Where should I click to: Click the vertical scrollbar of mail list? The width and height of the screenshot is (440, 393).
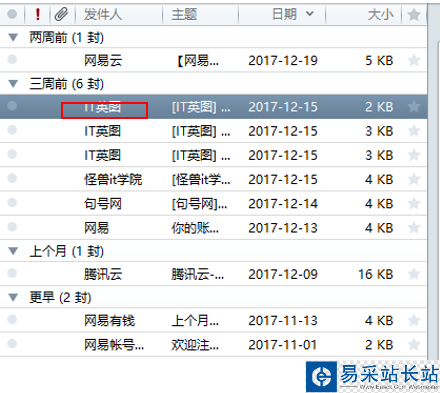pyautogui.click(x=434, y=180)
